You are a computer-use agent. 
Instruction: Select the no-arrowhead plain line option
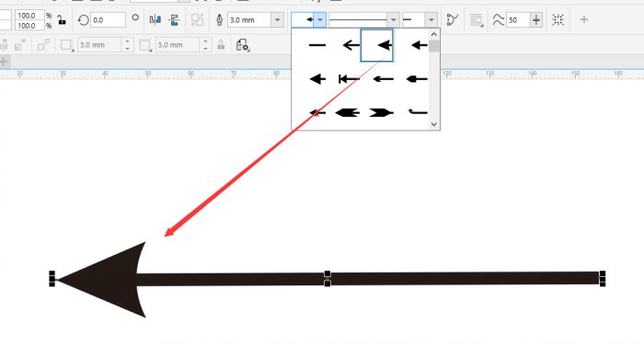(x=317, y=45)
